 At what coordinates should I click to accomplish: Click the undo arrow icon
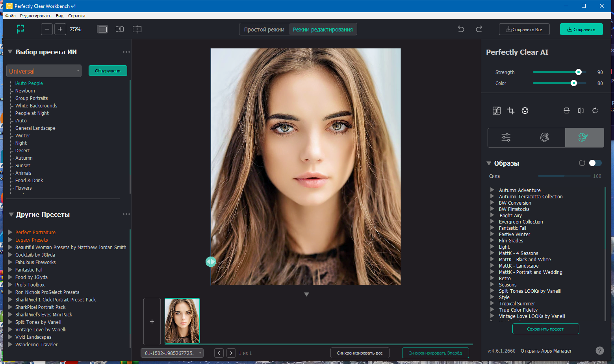pyautogui.click(x=461, y=29)
